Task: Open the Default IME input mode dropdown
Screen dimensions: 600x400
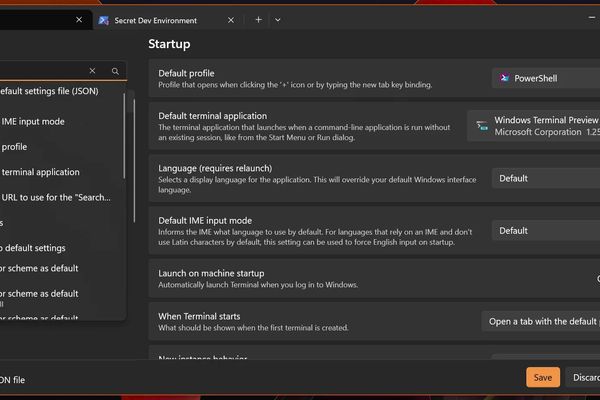Action: [546, 231]
